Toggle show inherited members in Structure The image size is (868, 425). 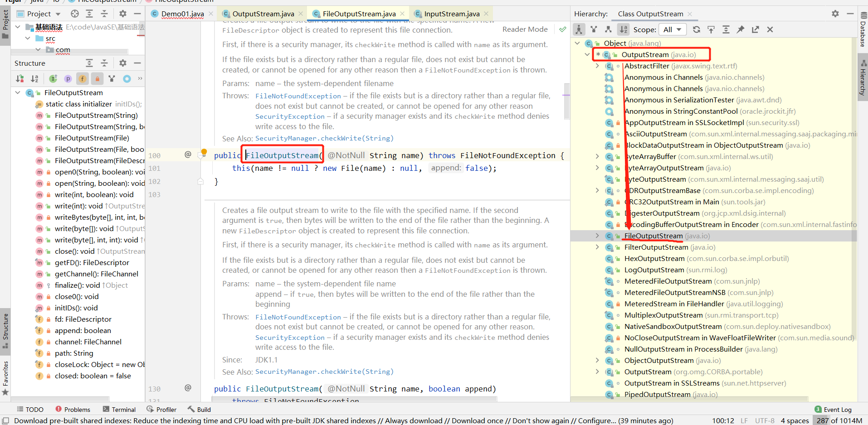[x=53, y=78]
